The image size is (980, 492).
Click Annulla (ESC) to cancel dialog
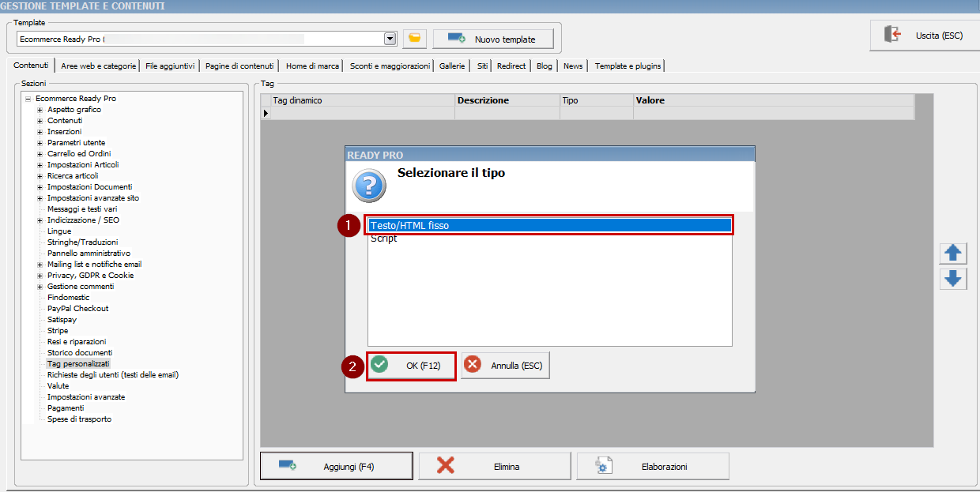click(x=505, y=366)
